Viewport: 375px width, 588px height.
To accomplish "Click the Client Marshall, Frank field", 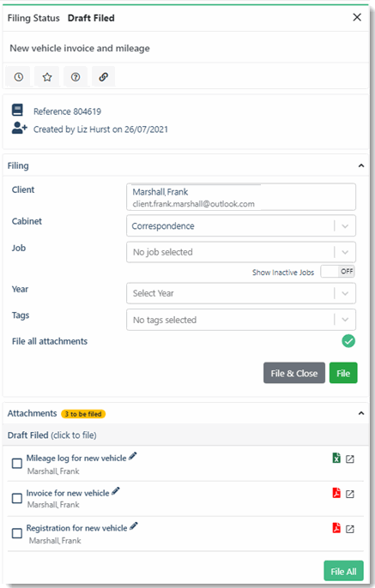I will 241,197.
